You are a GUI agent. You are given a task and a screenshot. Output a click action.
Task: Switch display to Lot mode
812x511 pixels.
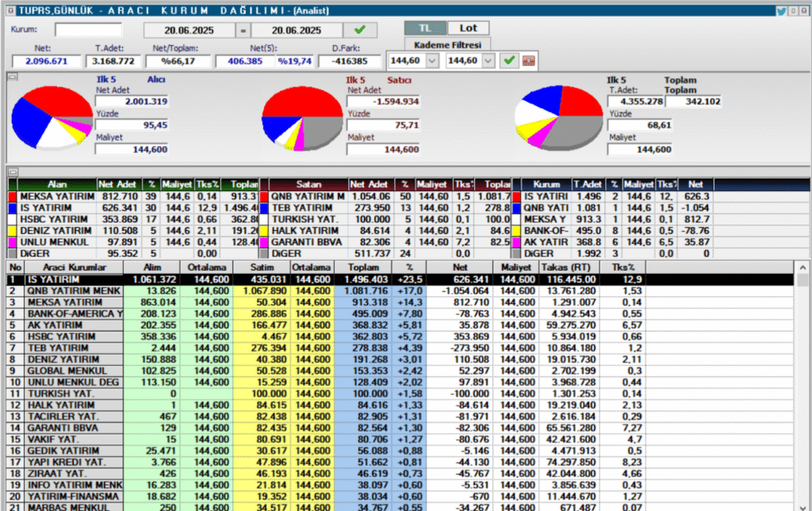(x=469, y=28)
